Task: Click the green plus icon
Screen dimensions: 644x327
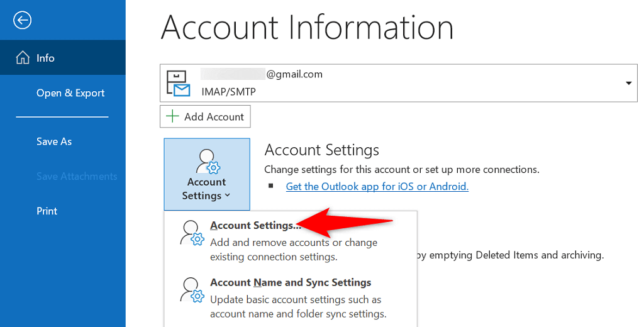Action: pyautogui.click(x=172, y=117)
